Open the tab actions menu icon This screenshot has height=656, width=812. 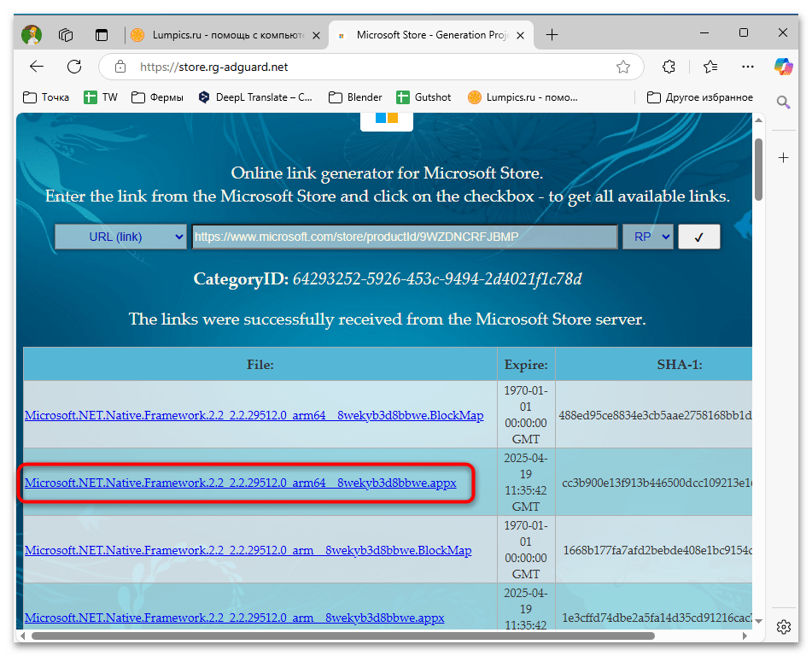(102, 35)
